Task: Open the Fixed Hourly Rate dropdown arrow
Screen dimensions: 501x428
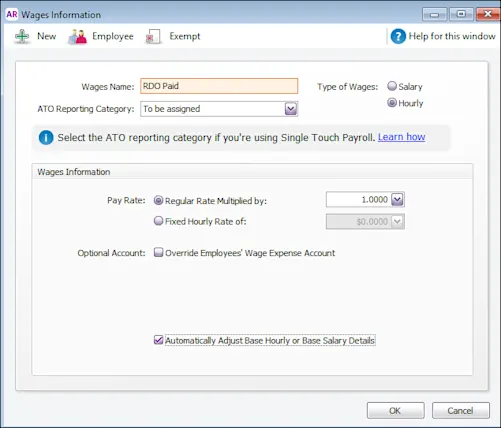Action: [x=397, y=221]
